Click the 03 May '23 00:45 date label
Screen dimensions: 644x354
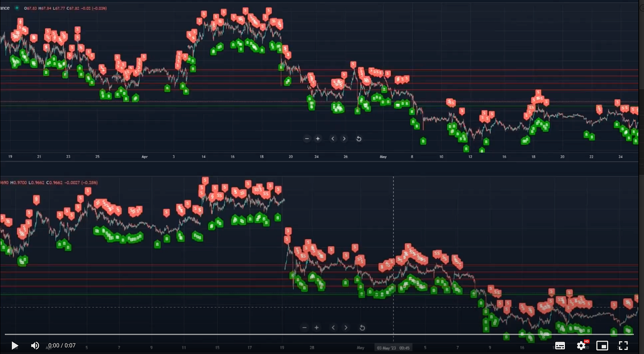392,348
